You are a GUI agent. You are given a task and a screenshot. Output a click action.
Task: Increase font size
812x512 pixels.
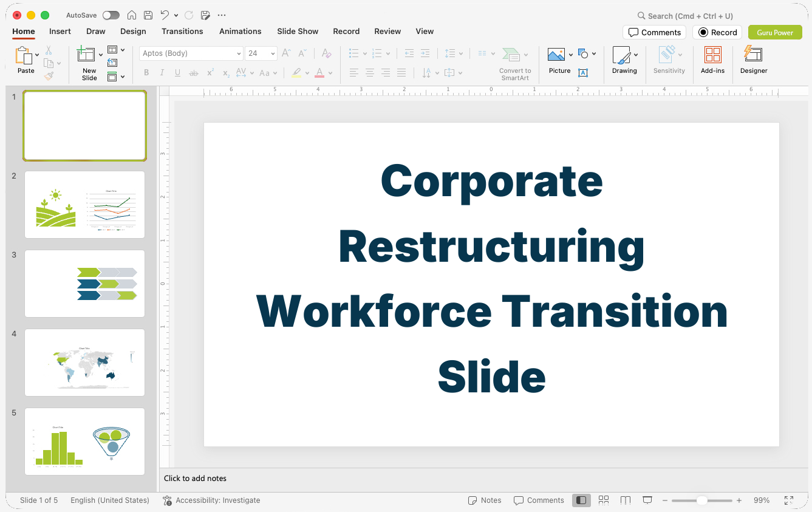[x=287, y=53]
